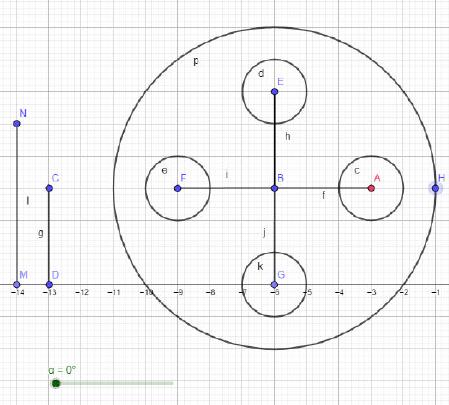Select point E inside circle d
The height and width of the screenshot is (405, 449).
(x=274, y=91)
